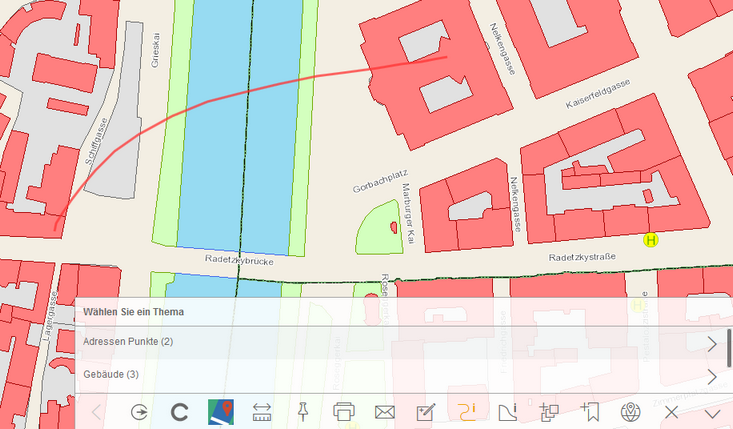Select the draw/edit note pencil tool
Image resolution: width=733 pixels, height=429 pixels.
(426, 412)
